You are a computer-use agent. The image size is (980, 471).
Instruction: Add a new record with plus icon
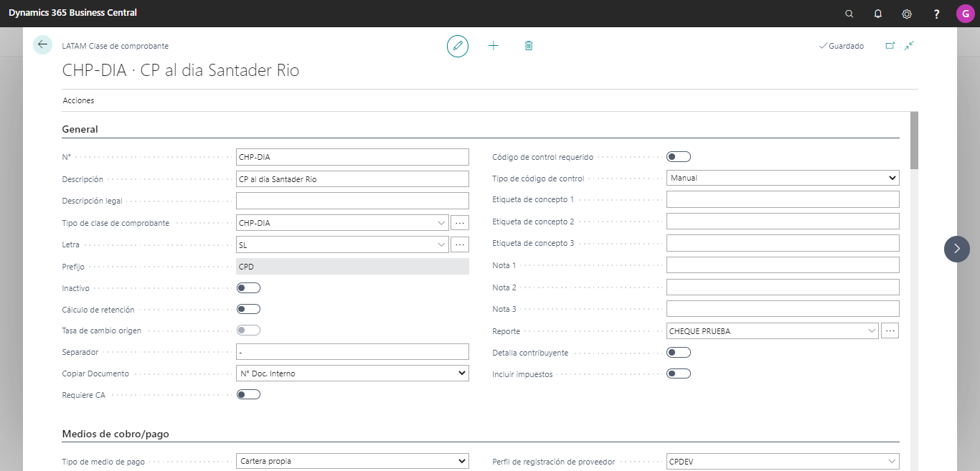(x=494, y=46)
